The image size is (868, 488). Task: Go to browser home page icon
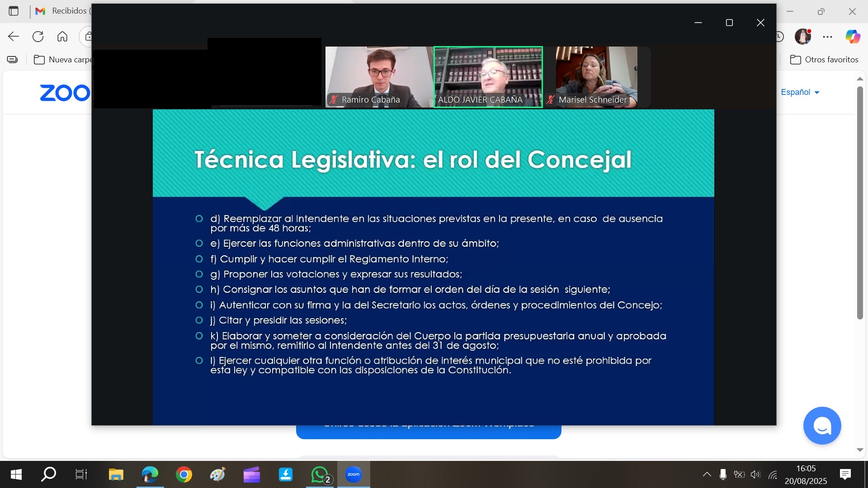point(62,37)
